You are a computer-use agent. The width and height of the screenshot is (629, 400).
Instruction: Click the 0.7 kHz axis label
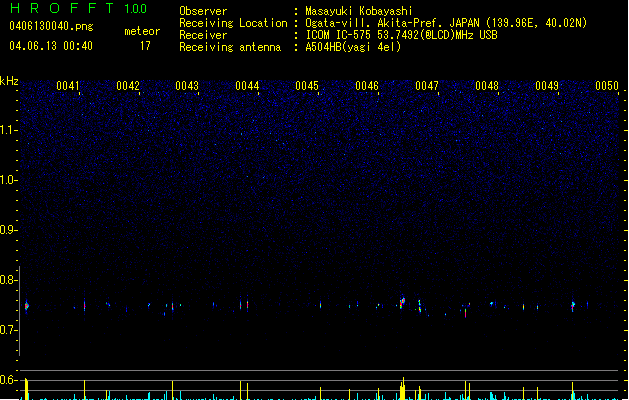(8, 330)
